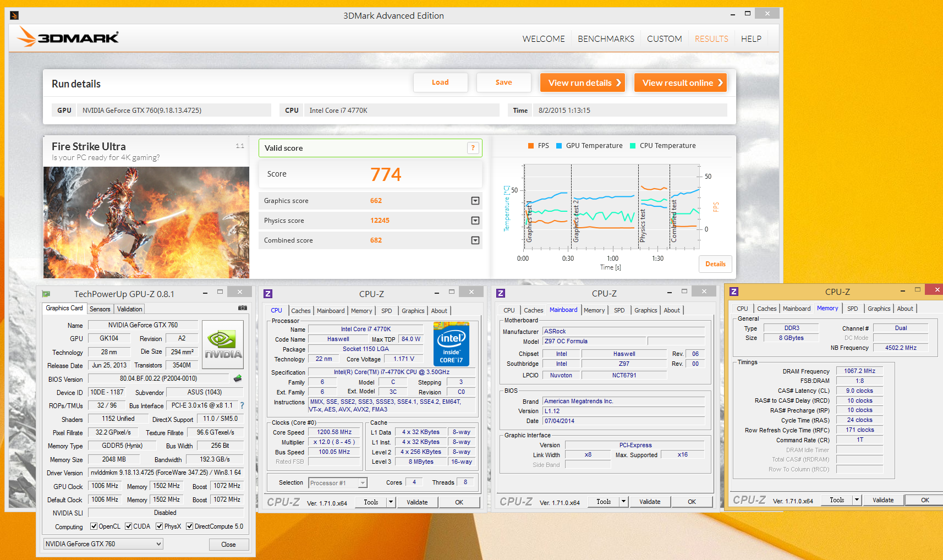The image size is (943, 560).
Task: Click the CPU-Z icon of the CPU tab window
Action: click(x=268, y=294)
